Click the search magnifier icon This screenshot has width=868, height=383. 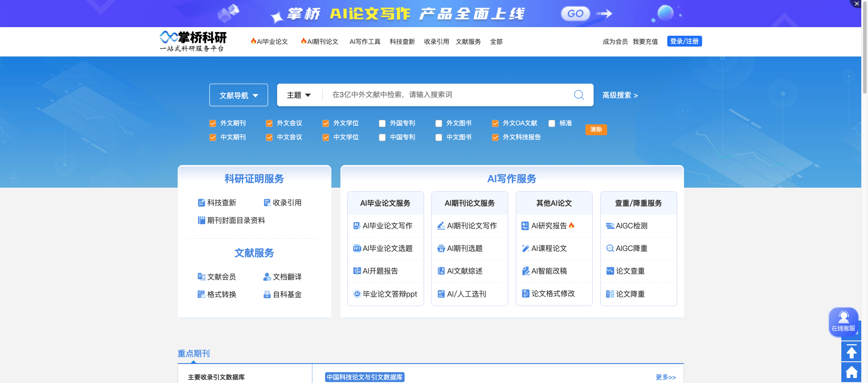coord(579,95)
